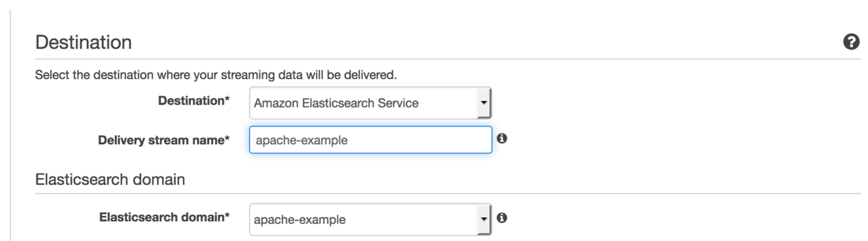The width and height of the screenshot is (868, 241).
Task: Click the streaming data delivery description text
Action: click(x=216, y=74)
